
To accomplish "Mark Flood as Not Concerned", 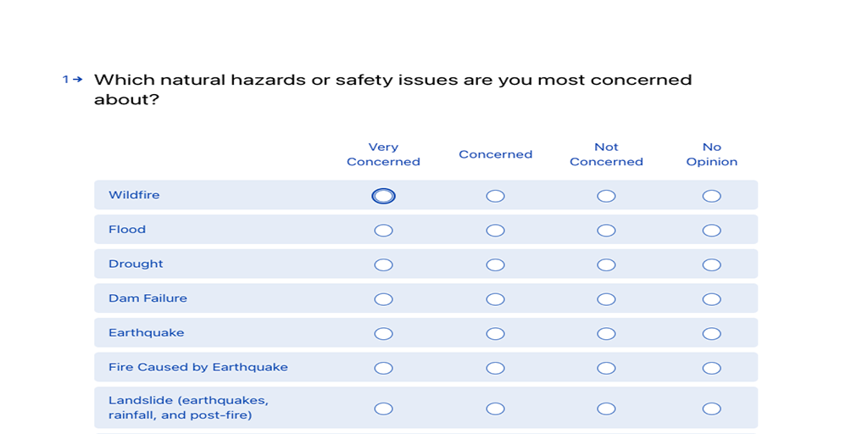I will (606, 231).
